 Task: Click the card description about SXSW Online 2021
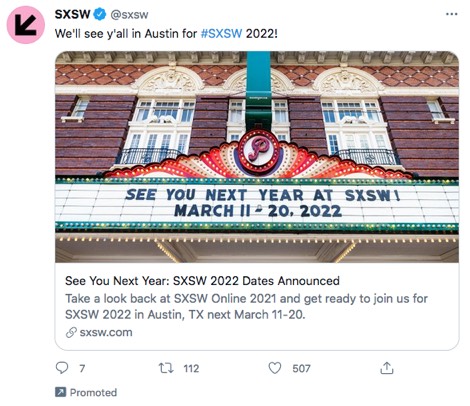[x=246, y=306]
